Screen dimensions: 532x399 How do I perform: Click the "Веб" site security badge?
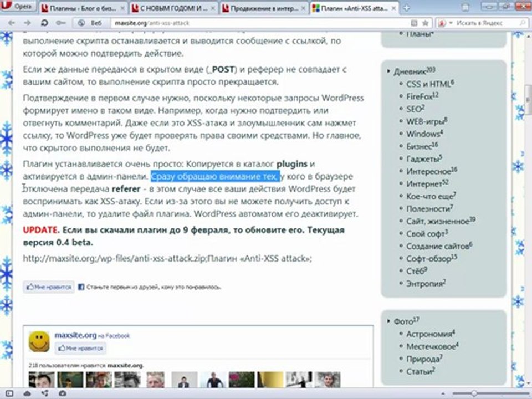[90, 23]
